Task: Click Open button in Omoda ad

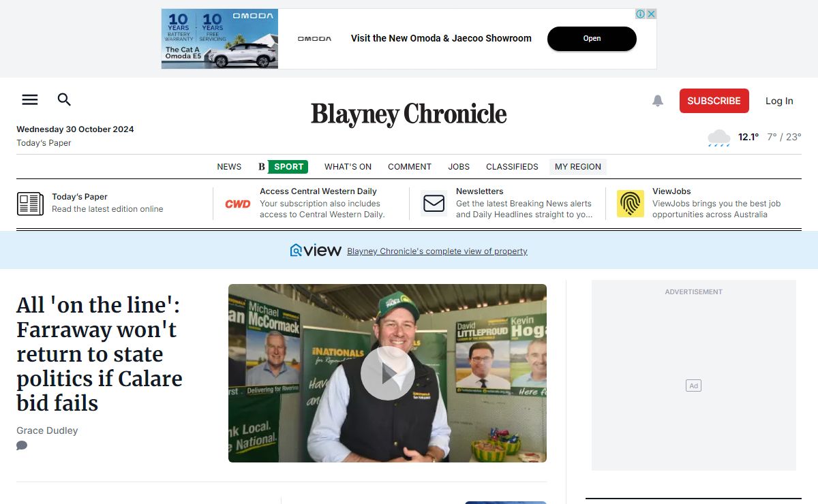Action: click(x=592, y=39)
